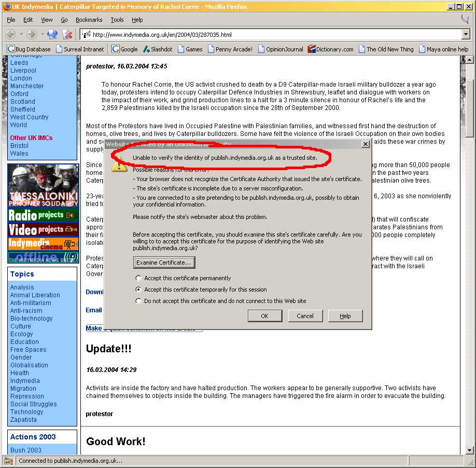
Task: Click the Reload page icon
Action: 52,35
